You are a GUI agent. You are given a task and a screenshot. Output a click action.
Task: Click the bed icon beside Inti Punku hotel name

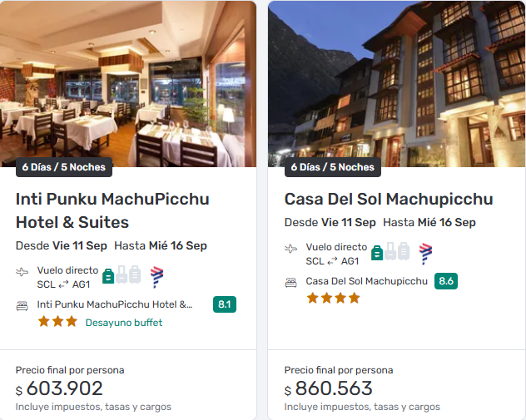[22, 305]
